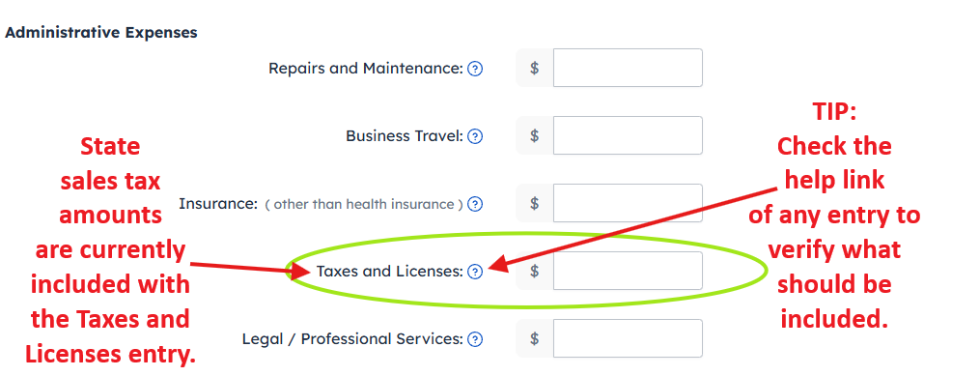Click the Legal / Professional Services label
The height and width of the screenshot is (376, 980).
pos(352,339)
